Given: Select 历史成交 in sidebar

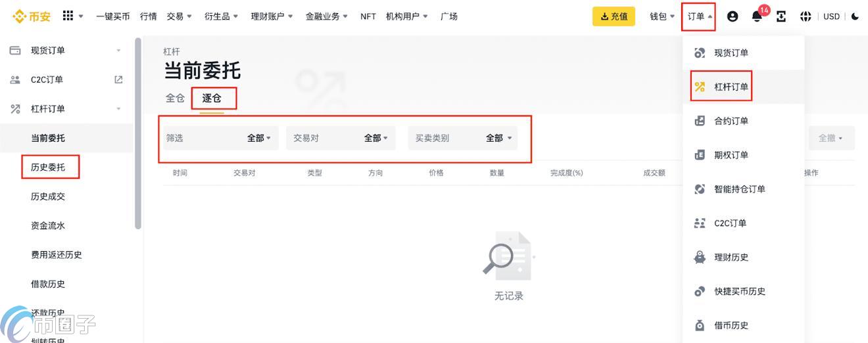Looking at the screenshot, I should 48,196.
